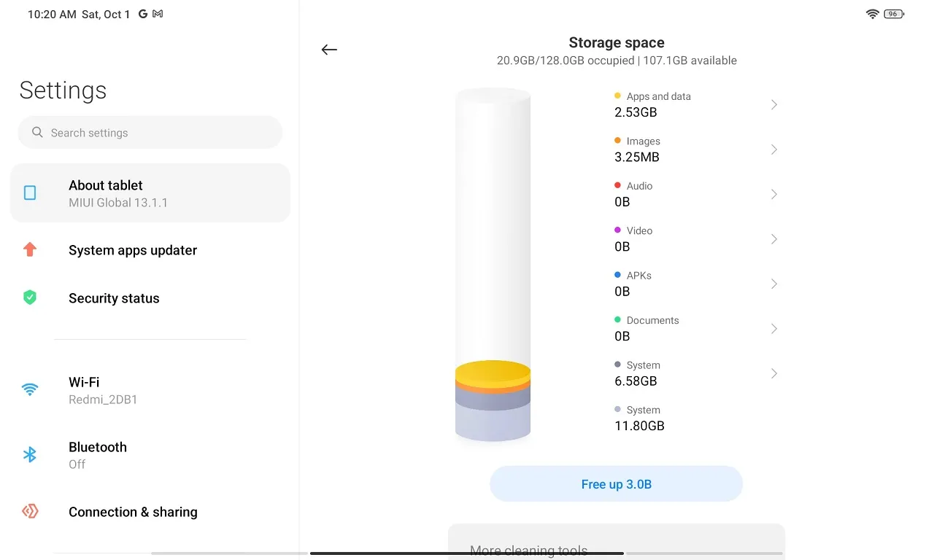Tap the About tablet device icon

pyautogui.click(x=30, y=192)
